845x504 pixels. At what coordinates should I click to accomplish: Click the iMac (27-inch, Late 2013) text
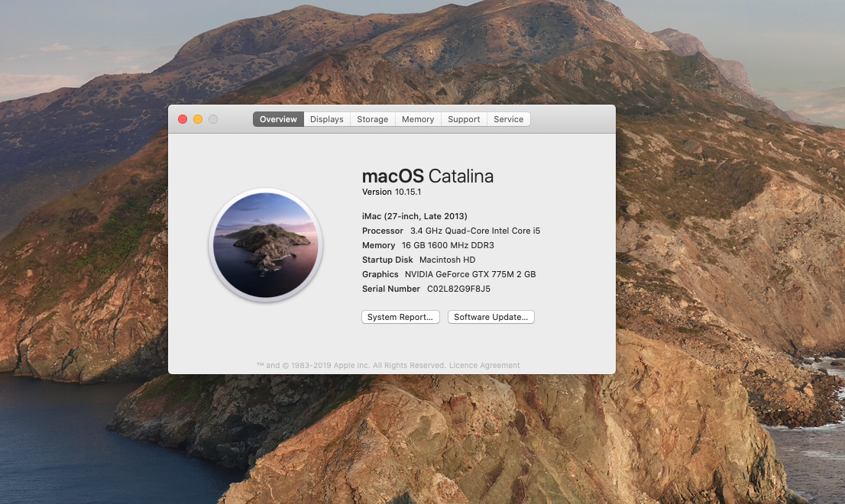414,216
